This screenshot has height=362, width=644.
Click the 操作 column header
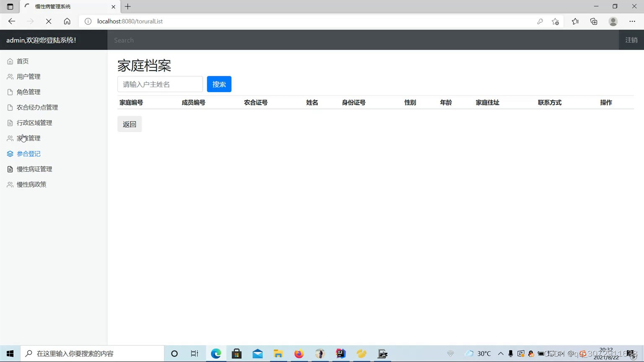(x=606, y=103)
